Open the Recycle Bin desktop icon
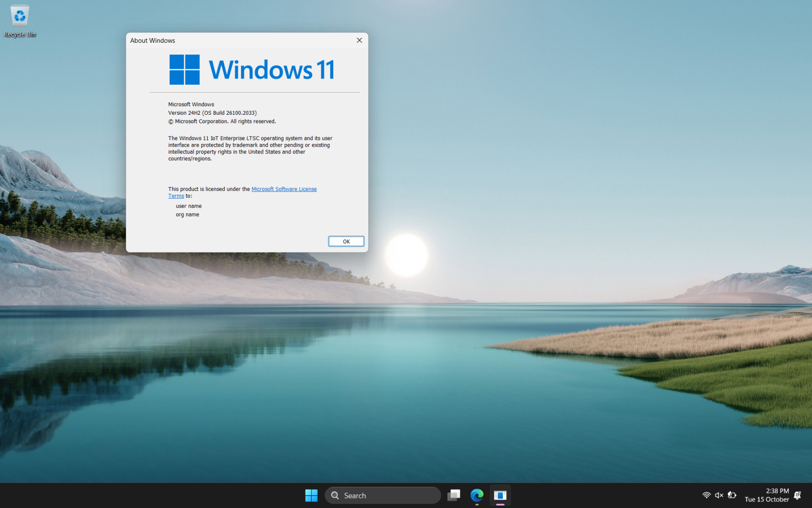Screen dimensions: 812x508 [20, 21]
